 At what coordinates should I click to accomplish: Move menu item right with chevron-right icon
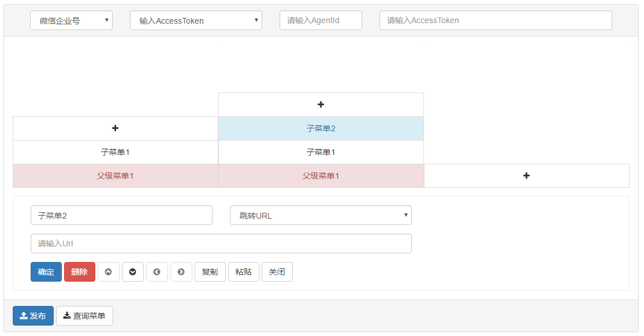point(181,272)
